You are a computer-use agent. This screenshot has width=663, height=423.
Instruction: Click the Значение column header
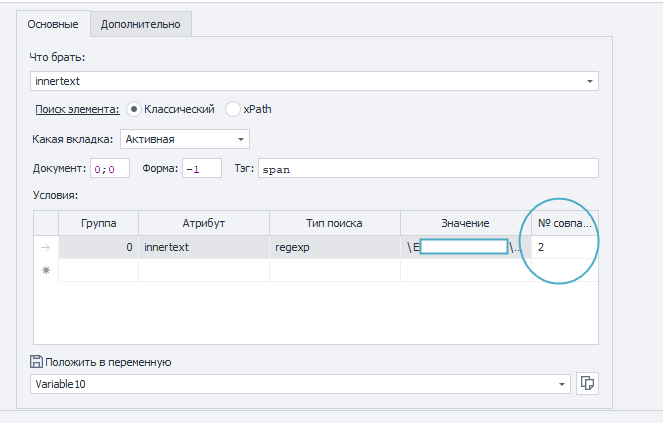click(x=465, y=222)
